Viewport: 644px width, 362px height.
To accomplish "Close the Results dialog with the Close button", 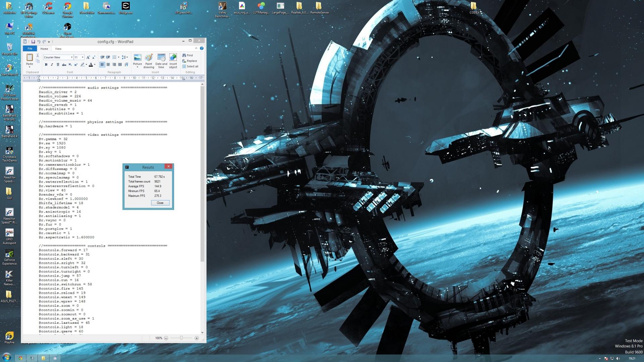I will pos(160,203).
